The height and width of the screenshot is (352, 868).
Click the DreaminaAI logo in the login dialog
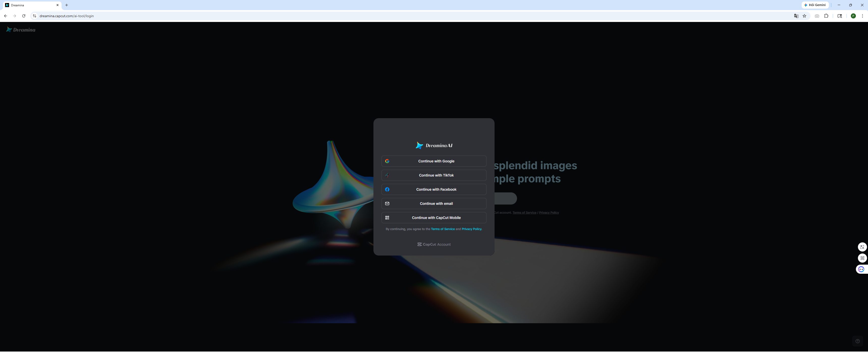tap(434, 145)
